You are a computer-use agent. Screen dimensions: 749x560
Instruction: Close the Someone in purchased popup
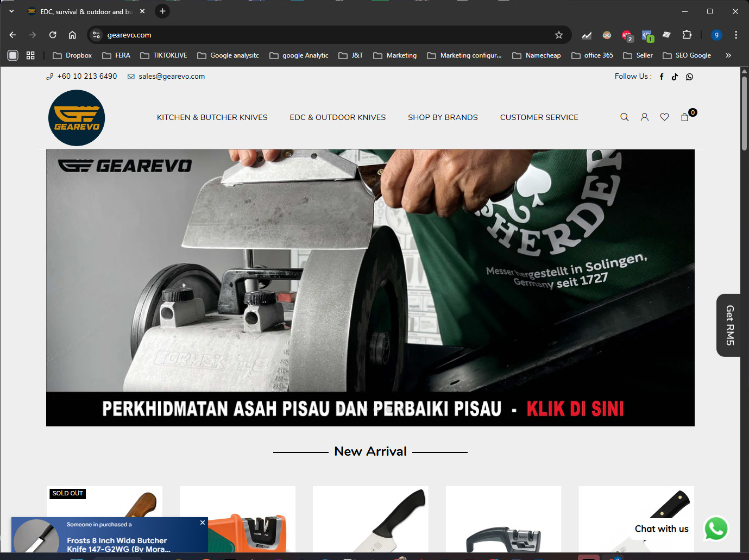[x=203, y=523]
